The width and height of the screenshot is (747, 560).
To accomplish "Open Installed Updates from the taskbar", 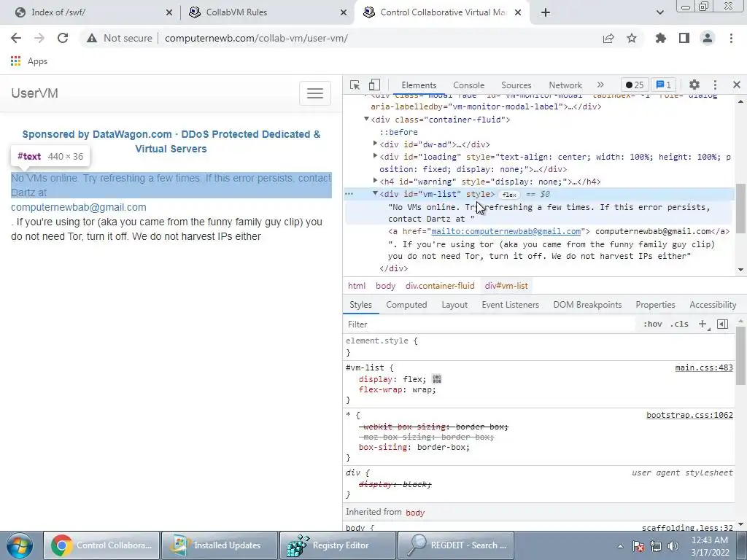I will pyautogui.click(x=220, y=545).
